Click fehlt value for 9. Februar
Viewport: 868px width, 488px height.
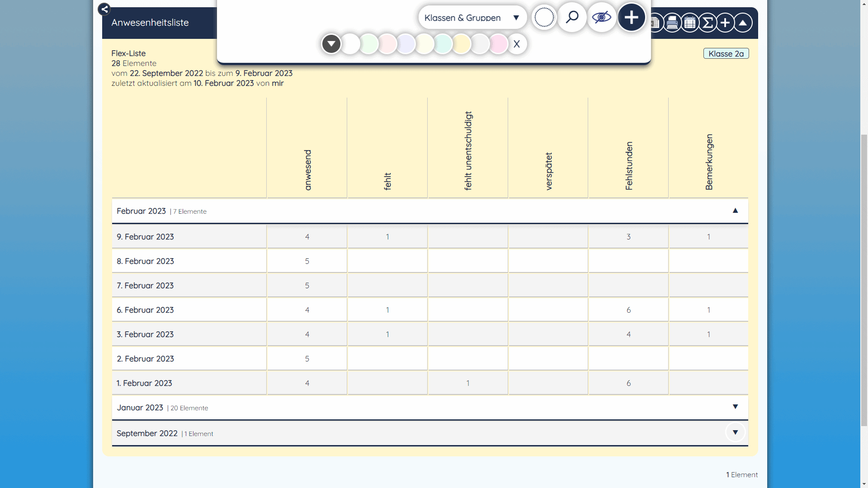click(x=387, y=237)
